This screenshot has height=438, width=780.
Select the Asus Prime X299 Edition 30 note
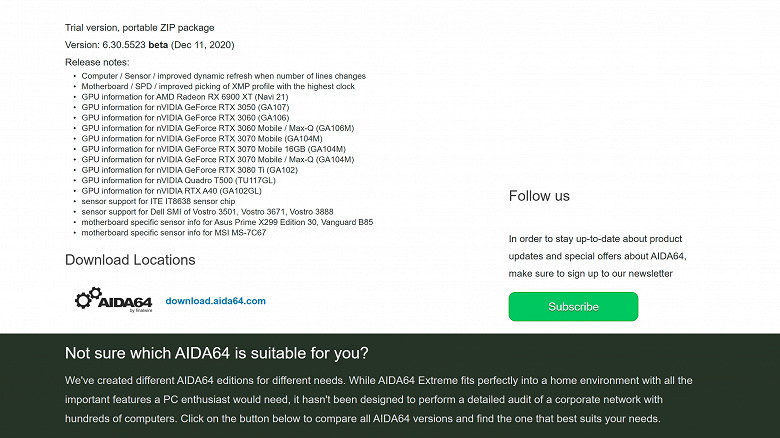(x=227, y=222)
